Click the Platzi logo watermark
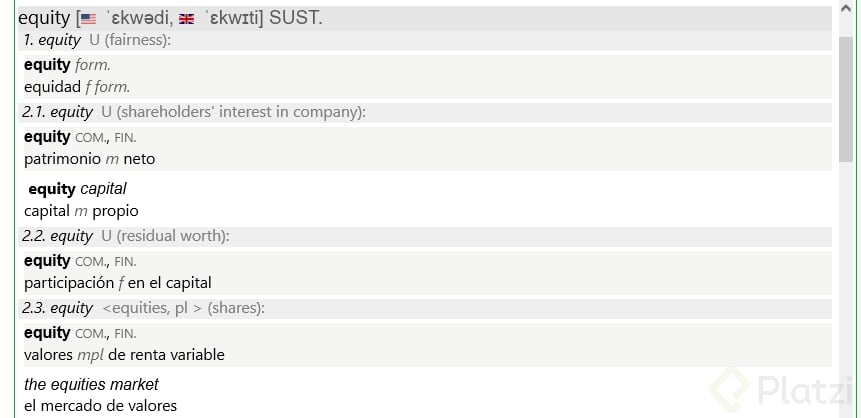 [x=778, y=387]
